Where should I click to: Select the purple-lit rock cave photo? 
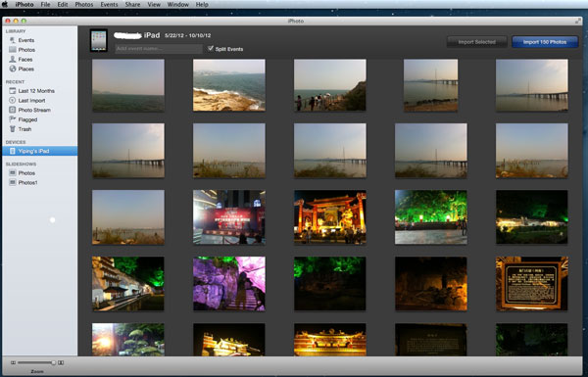(229, 284)
